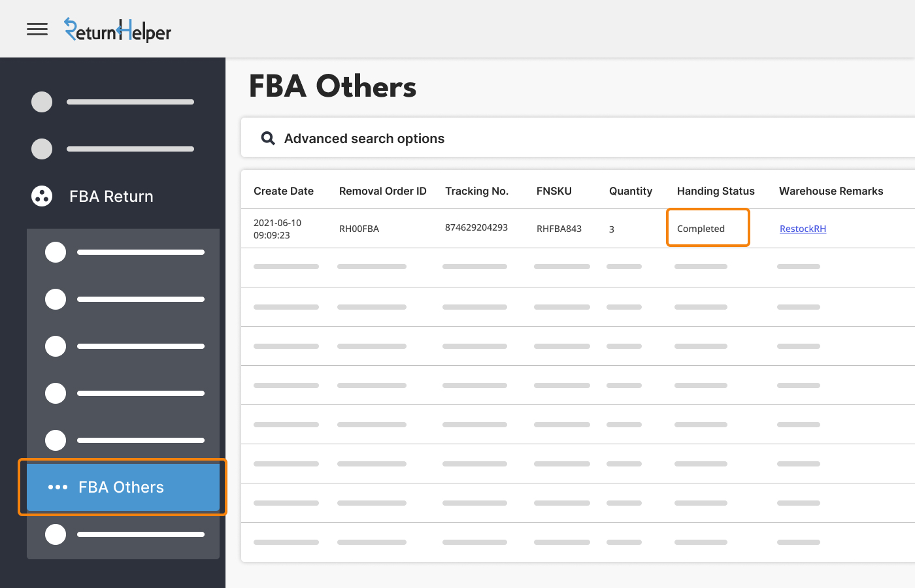Click the three-dot icon beside FBA Others
Screen dimensions: 915x588
coord(58,487)
